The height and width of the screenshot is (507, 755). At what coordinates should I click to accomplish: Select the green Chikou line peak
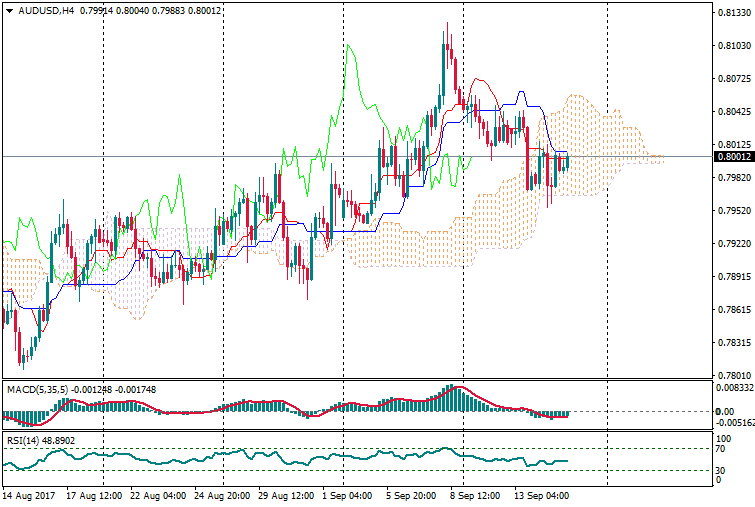348,47
